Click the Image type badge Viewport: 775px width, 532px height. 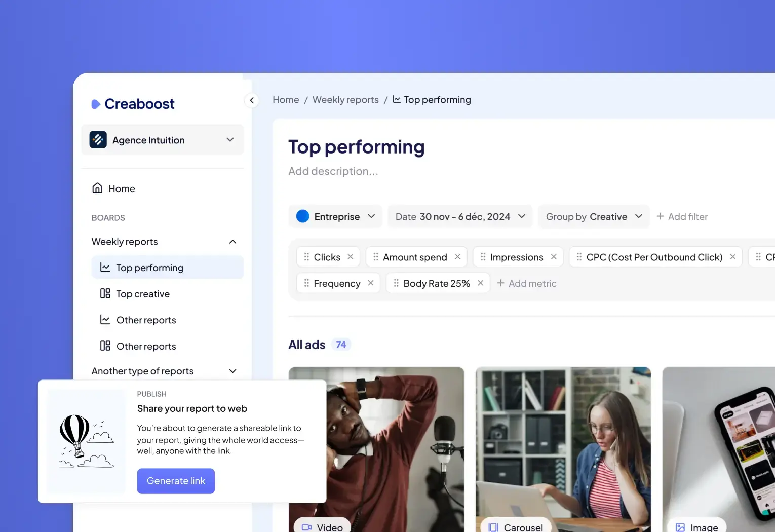[x=697, y=526]
